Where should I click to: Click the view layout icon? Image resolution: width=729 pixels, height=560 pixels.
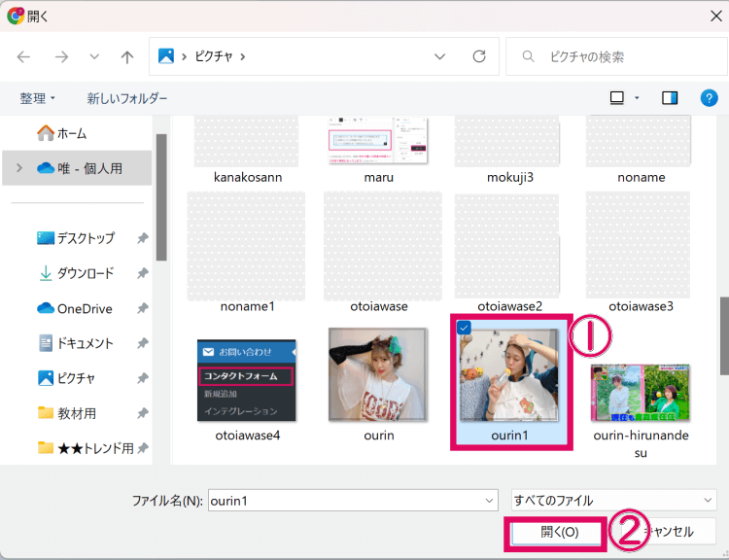(616, 98)
